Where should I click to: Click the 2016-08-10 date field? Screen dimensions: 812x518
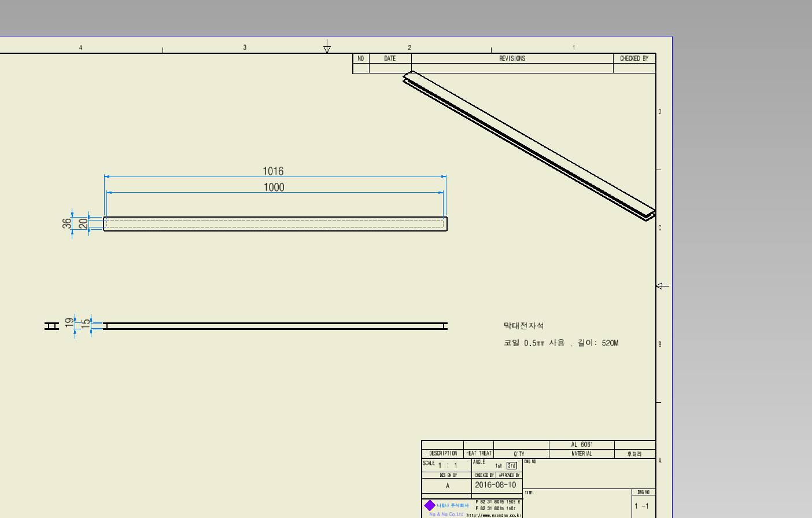click(495, 485)
